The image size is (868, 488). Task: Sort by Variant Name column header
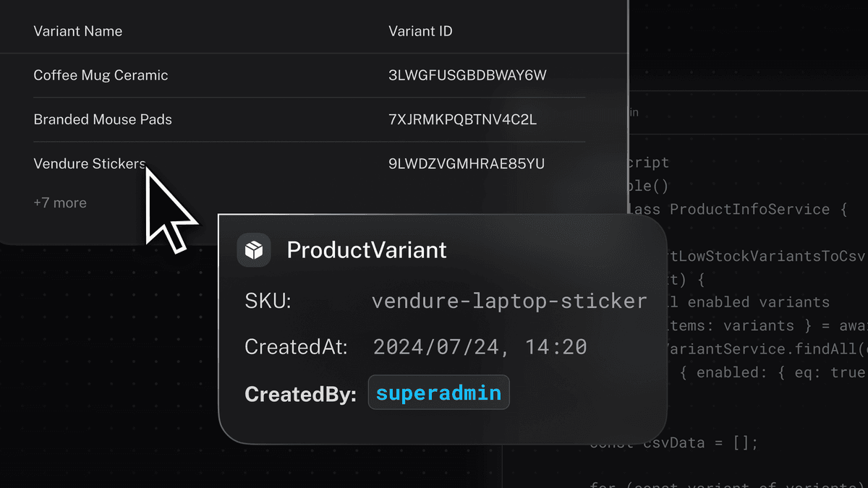(x=78, y=31)
